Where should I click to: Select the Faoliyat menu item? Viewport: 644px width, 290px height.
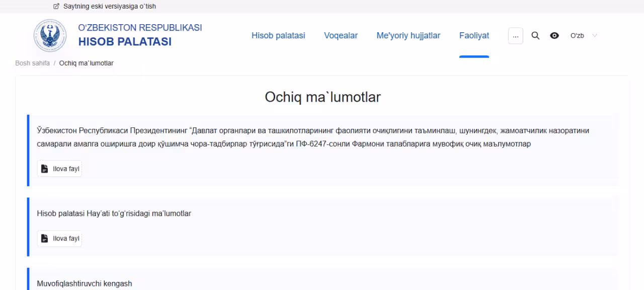tap(474, 36)
